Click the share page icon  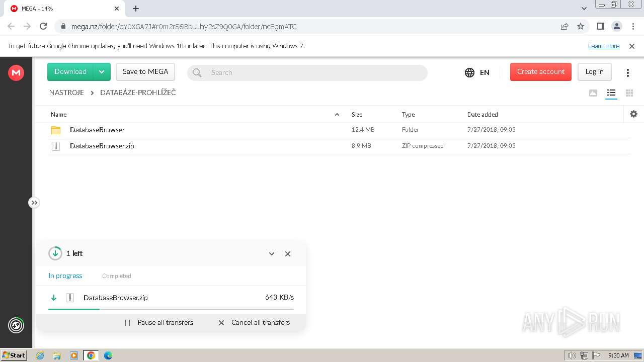(565, 26)
